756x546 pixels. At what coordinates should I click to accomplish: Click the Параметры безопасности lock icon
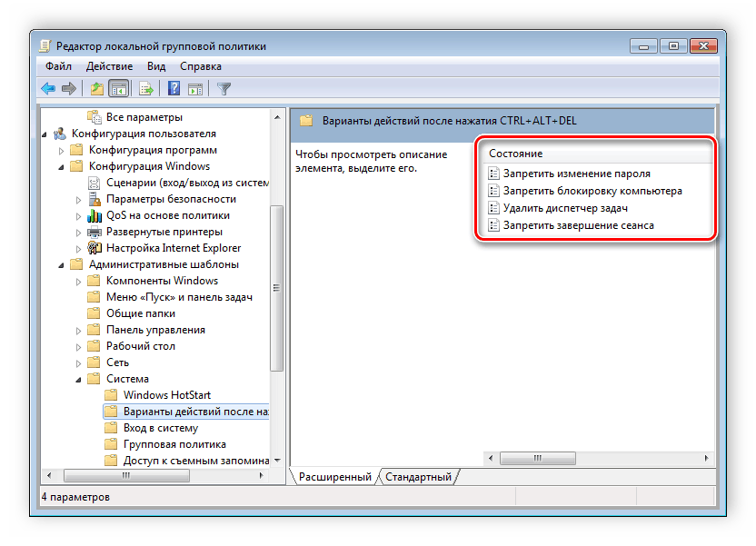[94, 199]
